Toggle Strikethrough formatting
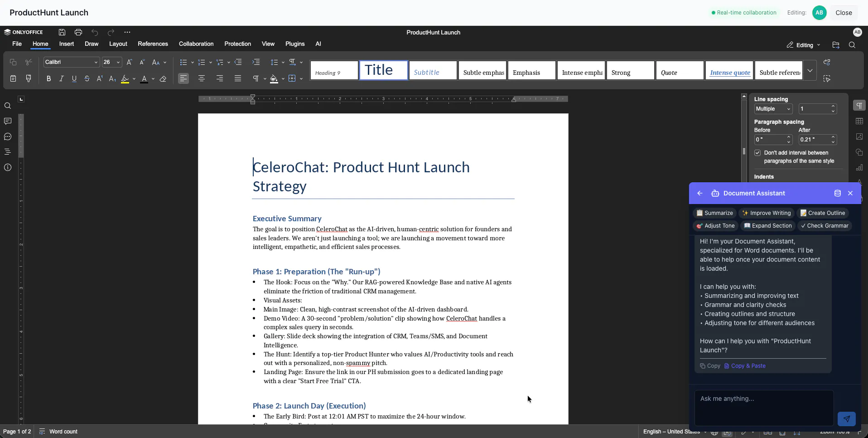 tap(87, 78)
